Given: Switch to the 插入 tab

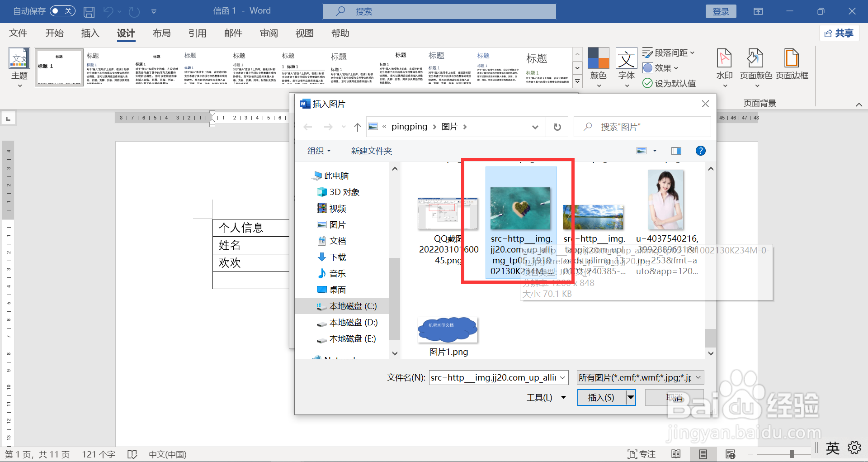Looking at the screenshot, I should [x=90, y=33].
